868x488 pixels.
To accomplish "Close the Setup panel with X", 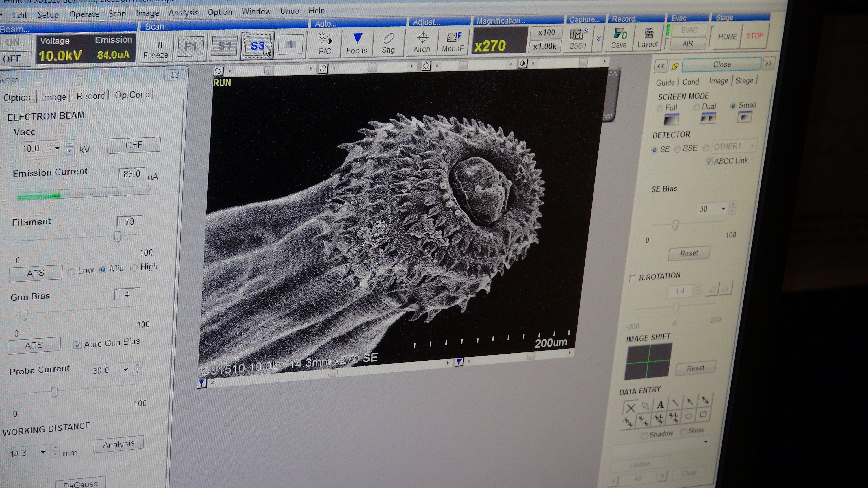I will (x=175, y=75).
